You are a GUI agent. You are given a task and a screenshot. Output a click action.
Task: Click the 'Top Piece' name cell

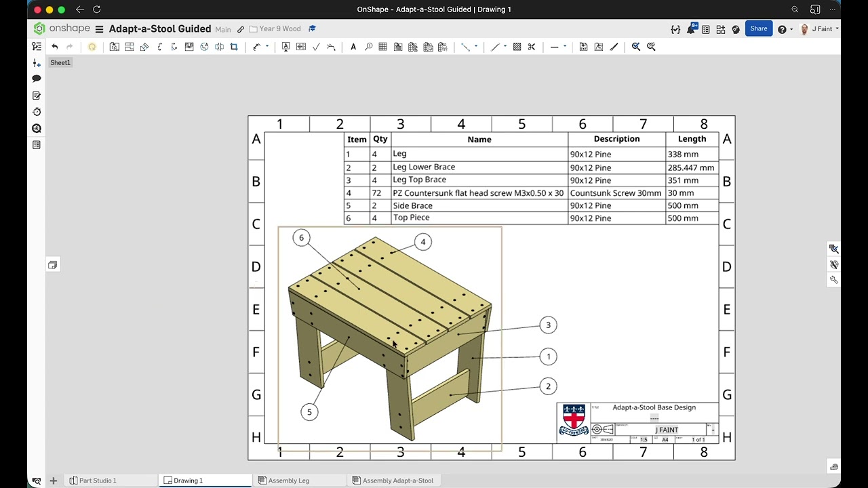(x=479, y=218)
